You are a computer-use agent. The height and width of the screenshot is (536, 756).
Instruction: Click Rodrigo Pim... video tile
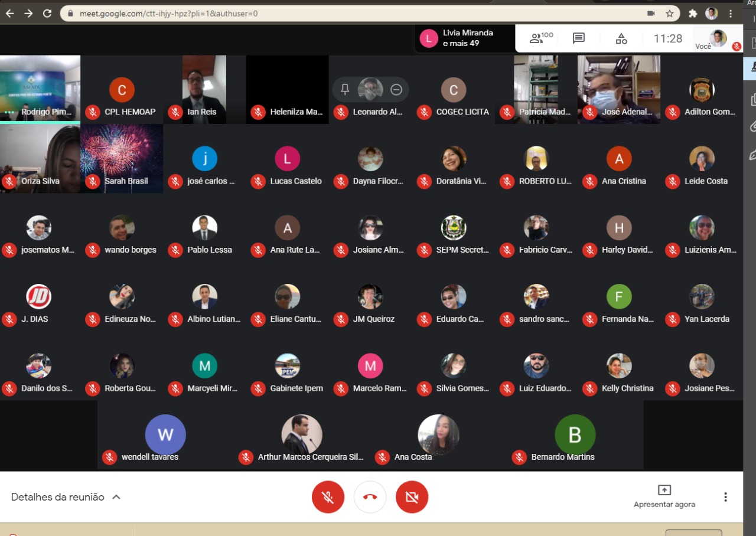(40, 89)
